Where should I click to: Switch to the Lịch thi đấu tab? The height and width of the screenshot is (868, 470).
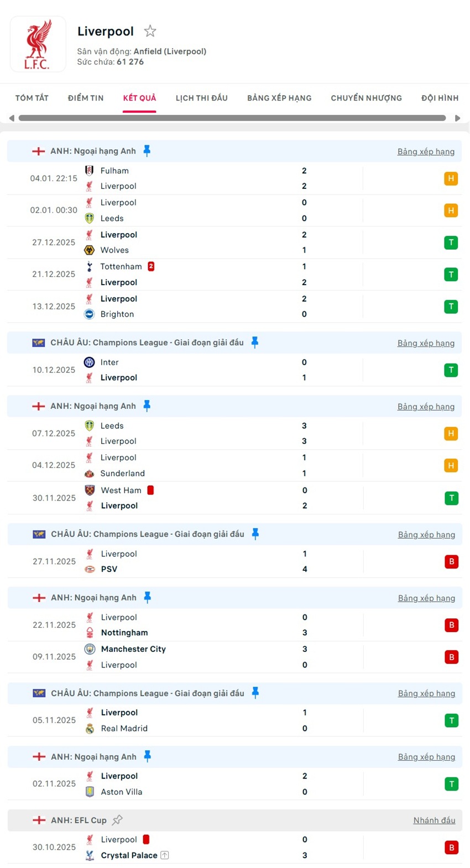click(x=201, y=98)
